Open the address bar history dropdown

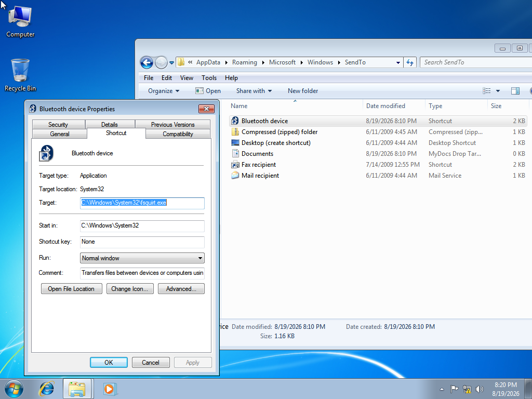click(398, 62)
